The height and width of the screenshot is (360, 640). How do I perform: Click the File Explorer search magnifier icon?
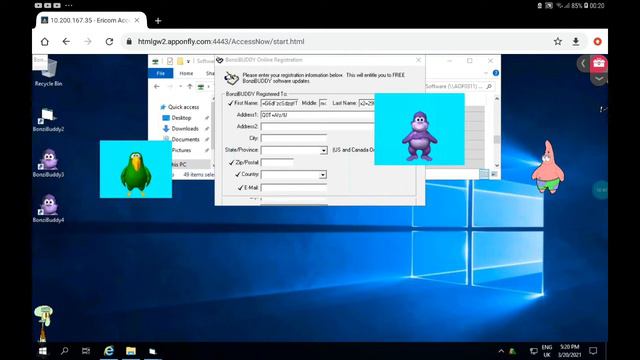pos(489,87)
